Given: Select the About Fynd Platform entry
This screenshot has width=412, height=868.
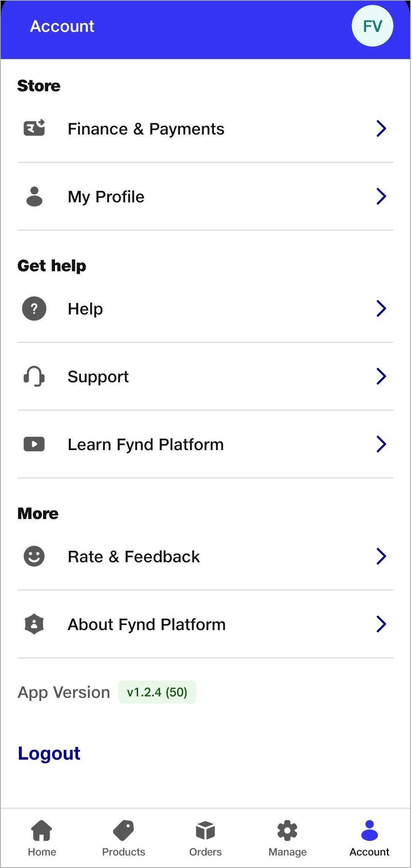Looking at the screenshot, I should pyautogui.click(x=205, y=624).
